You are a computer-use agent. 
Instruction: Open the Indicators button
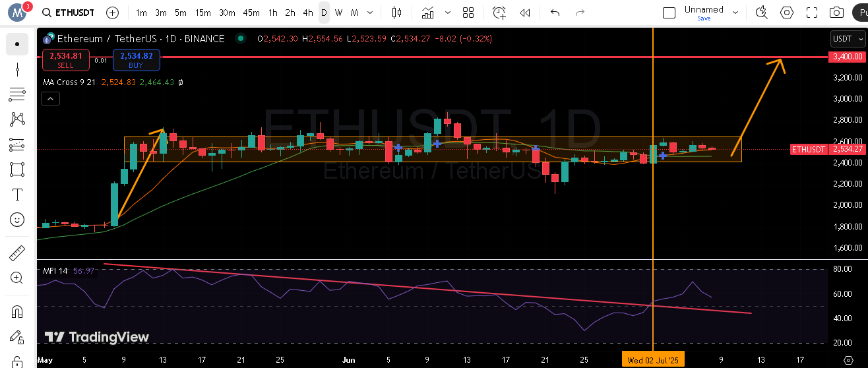coord(428,13)
